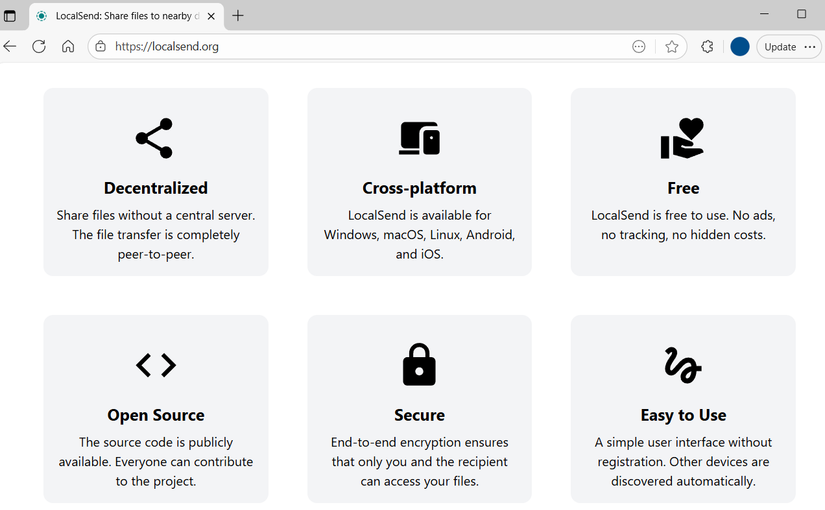The image size is (825, 510).
Task: Open the tab actions menu icon
Action: pyautogui.click(x=10, y=15)
